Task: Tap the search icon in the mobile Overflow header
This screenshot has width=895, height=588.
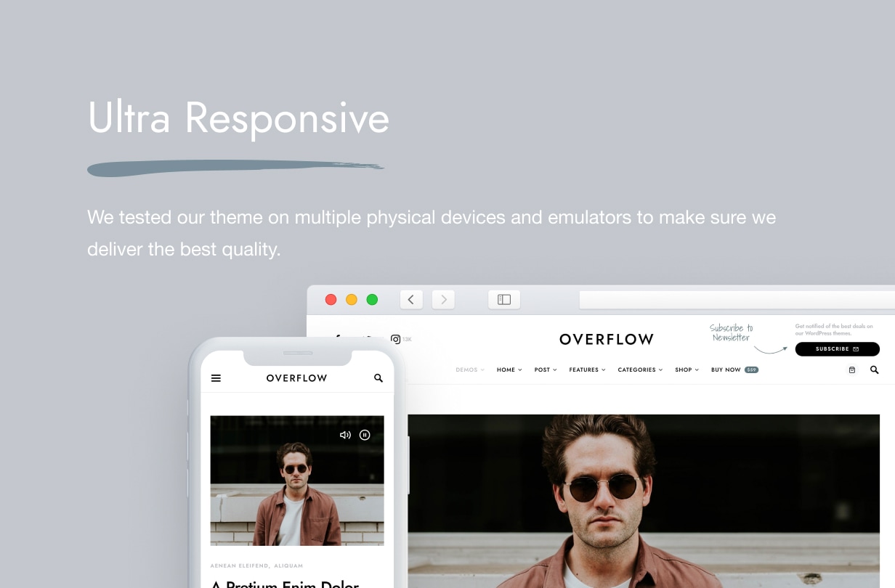Action: point(378,377)
